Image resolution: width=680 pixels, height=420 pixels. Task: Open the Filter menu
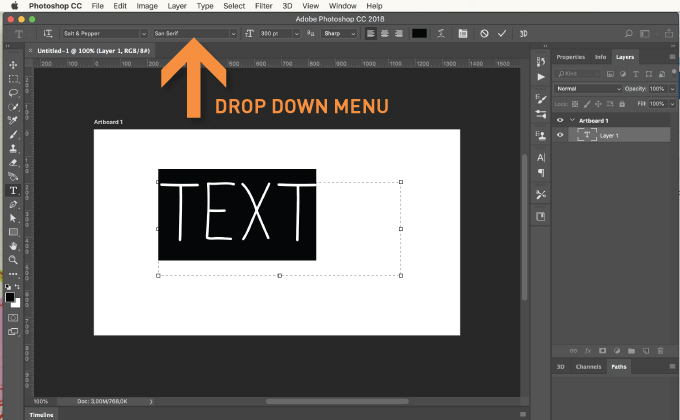263,6
